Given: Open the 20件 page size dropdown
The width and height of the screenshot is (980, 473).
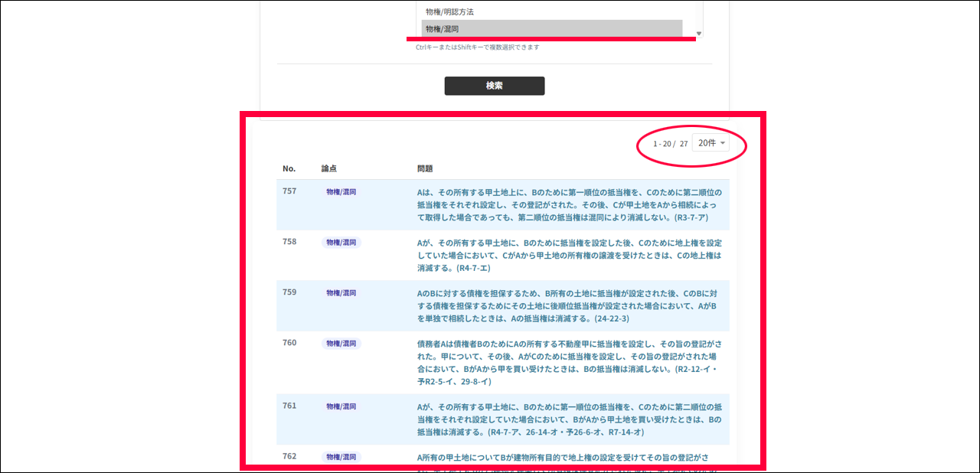Looking at the screenshot, I should click(x=711, y=143).
